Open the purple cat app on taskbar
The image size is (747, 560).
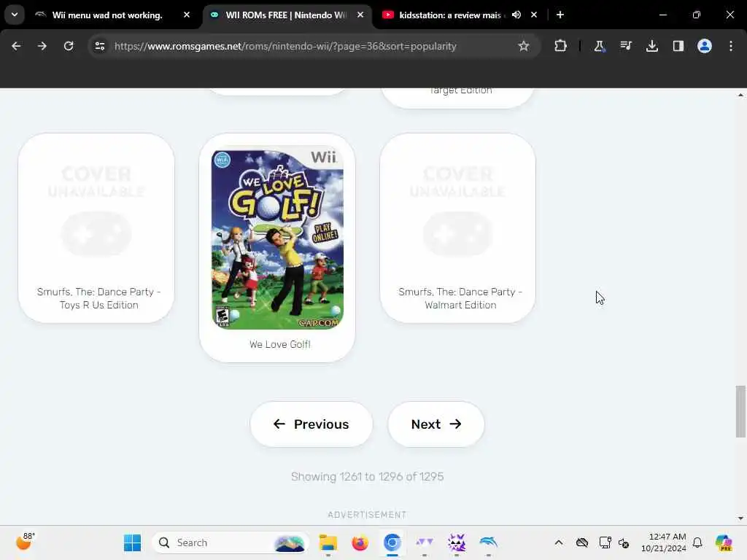click(x=457, y=542)
